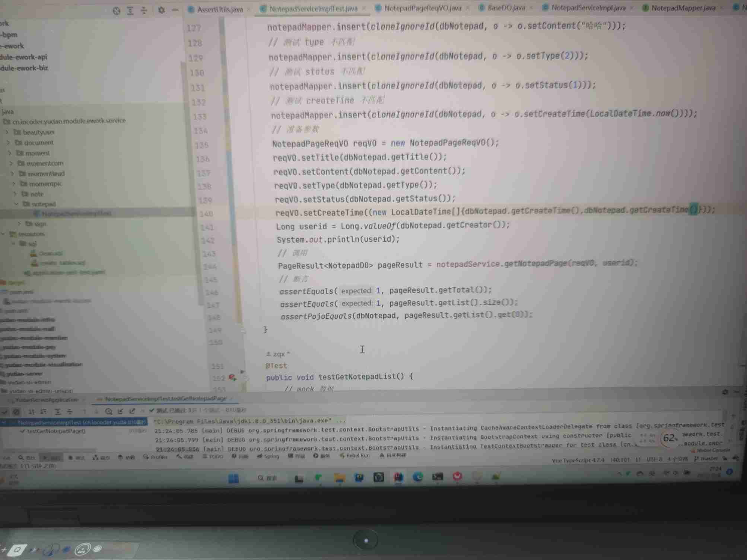Select the testGetNotepadPage test result node
Image resolution: width=747 pixels, height=560 pixels.
point(56,431)
